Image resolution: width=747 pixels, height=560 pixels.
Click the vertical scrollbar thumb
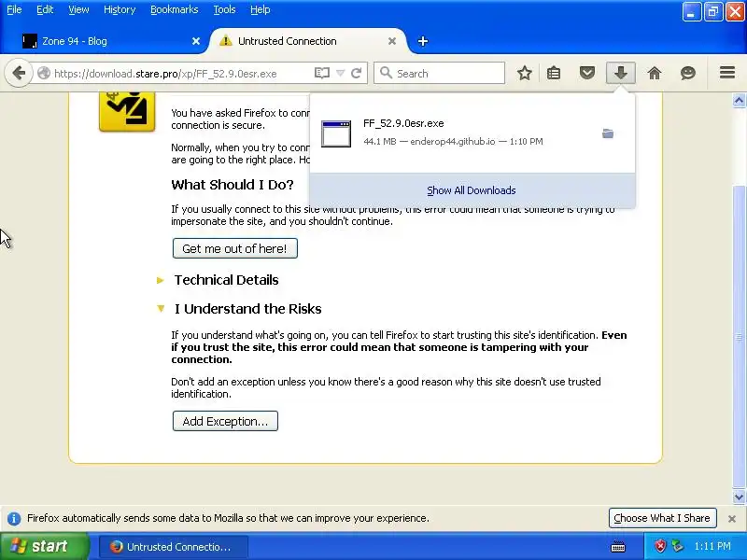[739, 337]
